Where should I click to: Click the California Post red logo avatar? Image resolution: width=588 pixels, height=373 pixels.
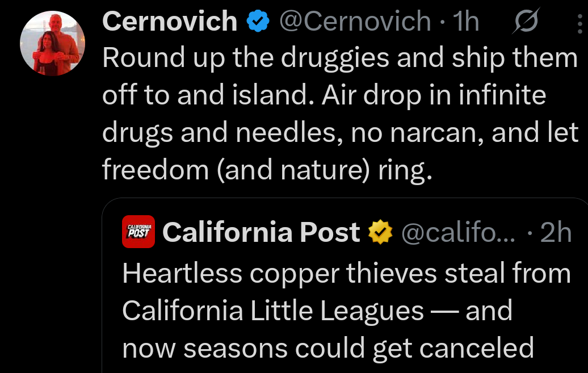tap(138, 232)
